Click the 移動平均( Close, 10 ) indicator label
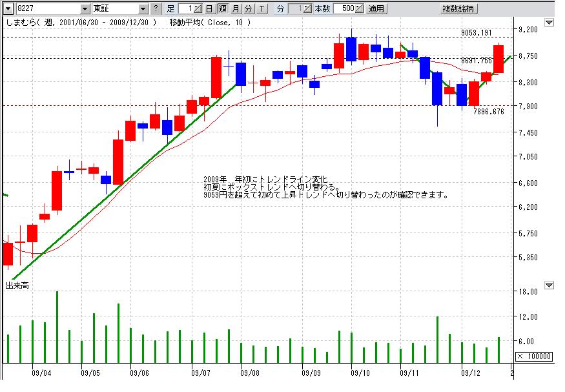Viewport: 565px width, 392px height. [x=210, y=23]
